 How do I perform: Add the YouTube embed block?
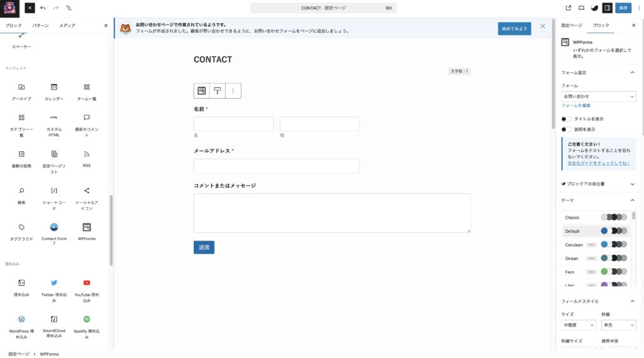tap(87, 286)
